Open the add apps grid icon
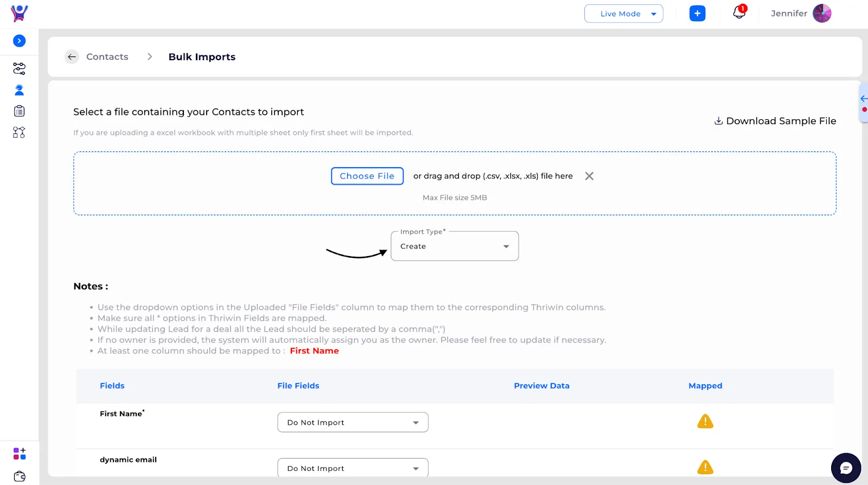The width and height of the screenshot is (868, 485). (x=20, y=454)
